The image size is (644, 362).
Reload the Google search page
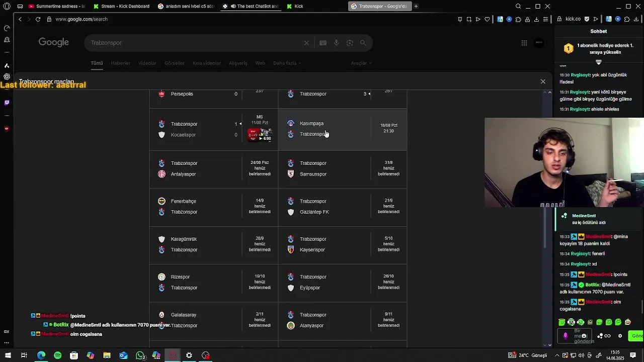pyautogui.click(x=38, y=19)
